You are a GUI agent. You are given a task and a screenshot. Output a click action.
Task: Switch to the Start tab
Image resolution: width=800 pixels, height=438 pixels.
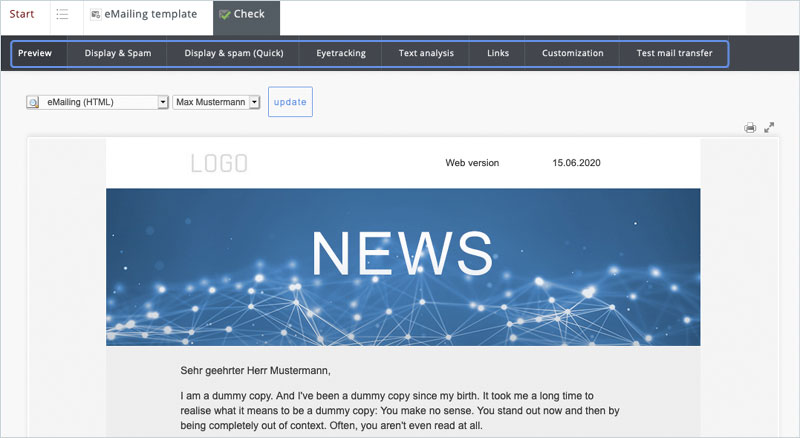(x=22, y=15)
